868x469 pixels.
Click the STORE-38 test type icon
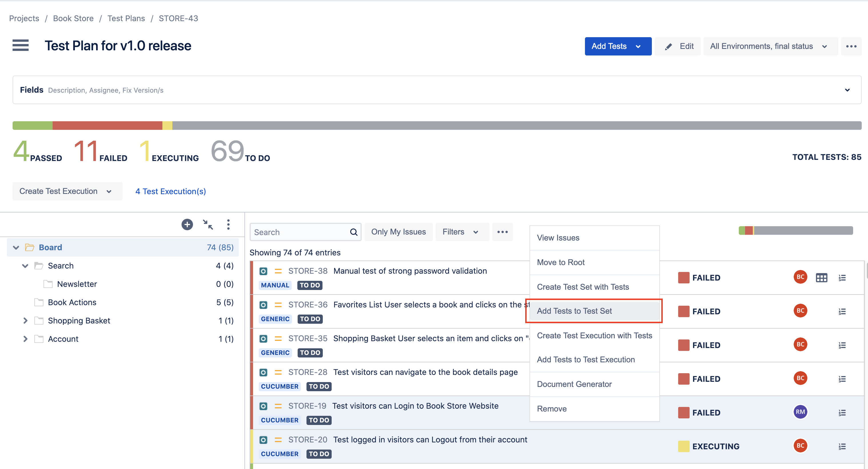click(x=264, y=271)
